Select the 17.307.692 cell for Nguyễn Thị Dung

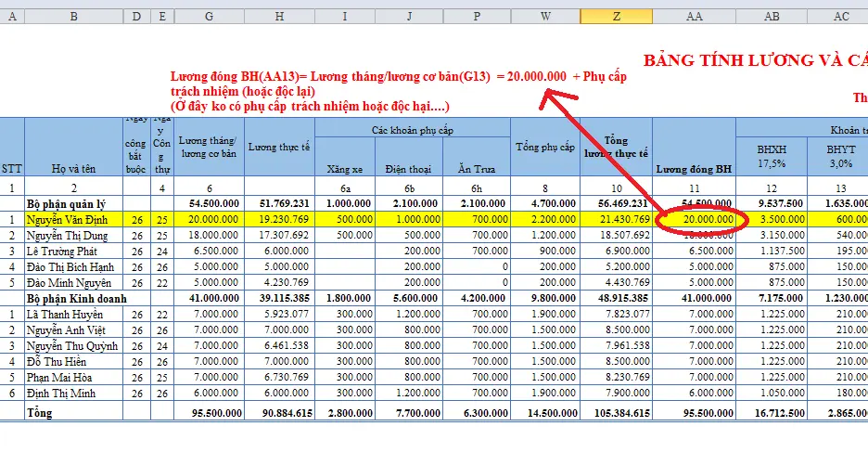[279, 236]
